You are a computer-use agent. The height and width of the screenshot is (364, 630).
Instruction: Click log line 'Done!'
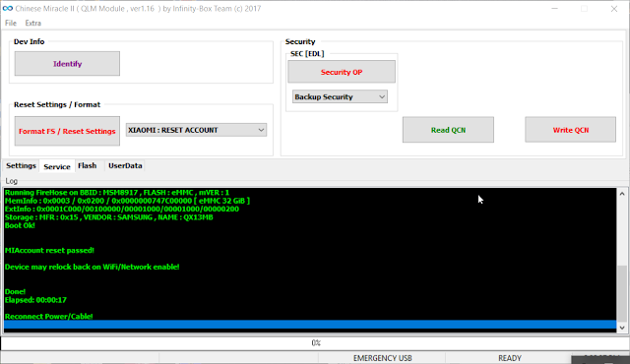[15, 292]
